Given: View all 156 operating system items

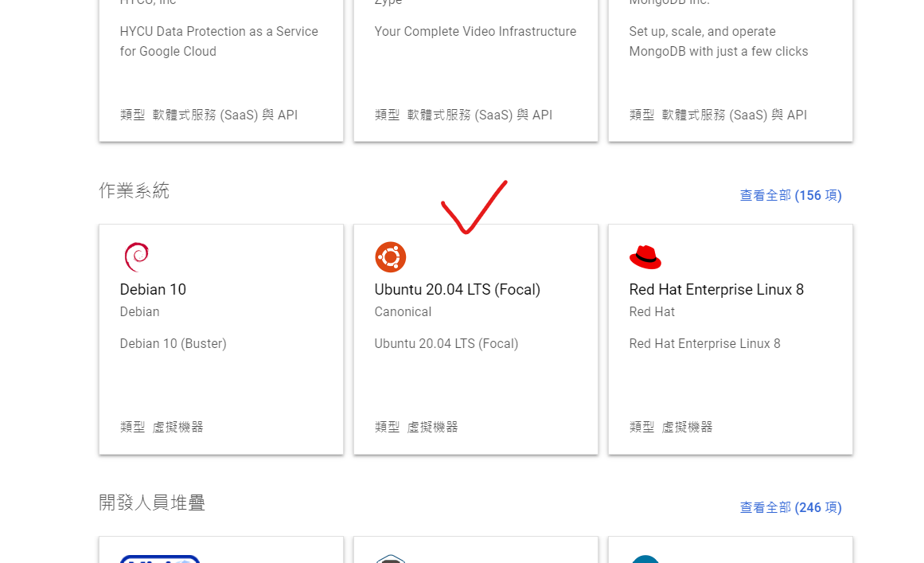Looking at the screenshot, I should [x=790, y=195].
